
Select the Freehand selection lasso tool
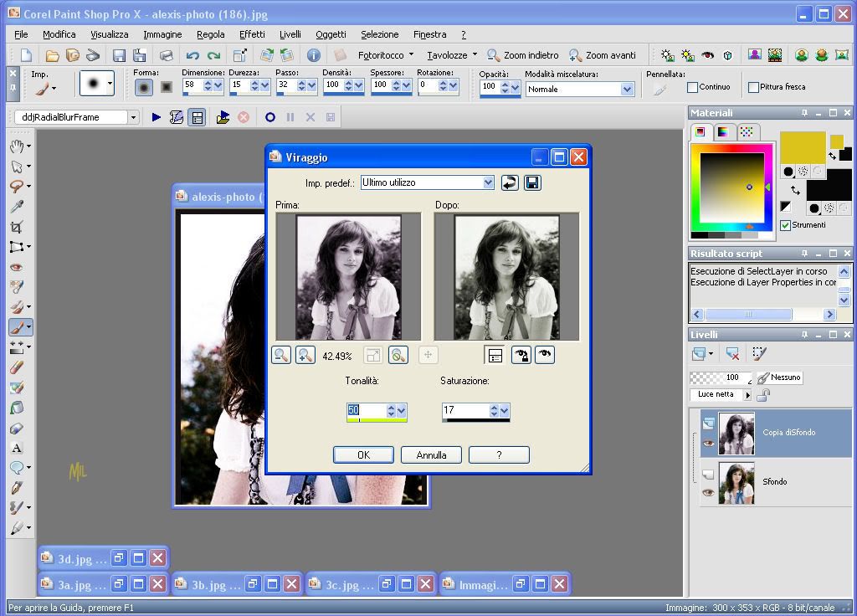17,187
